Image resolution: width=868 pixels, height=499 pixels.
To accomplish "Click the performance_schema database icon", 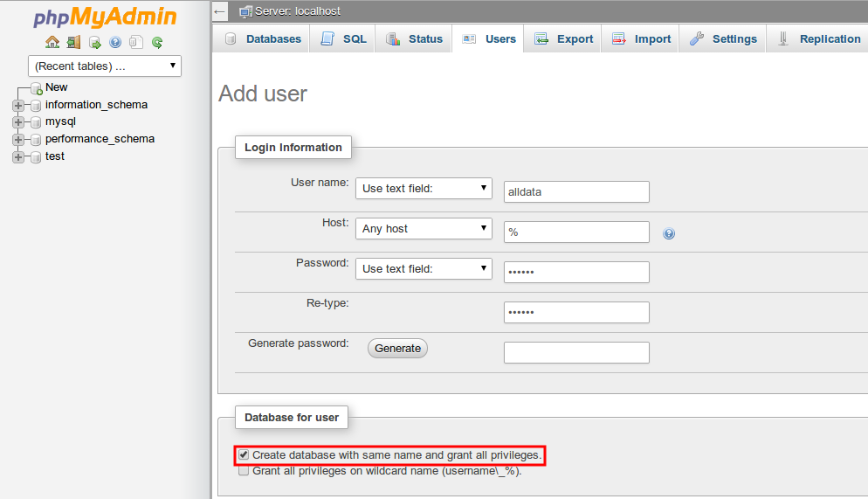I will click(36, 139).
